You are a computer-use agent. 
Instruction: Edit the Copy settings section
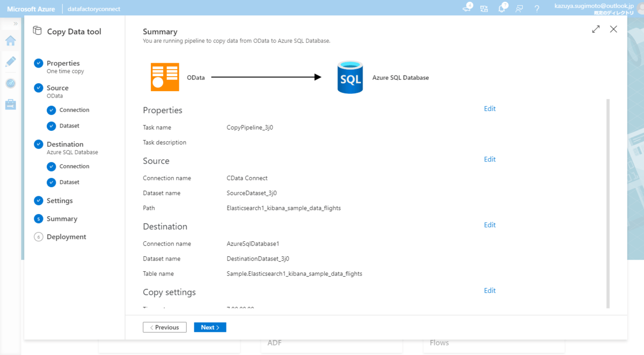click(489, 291)
